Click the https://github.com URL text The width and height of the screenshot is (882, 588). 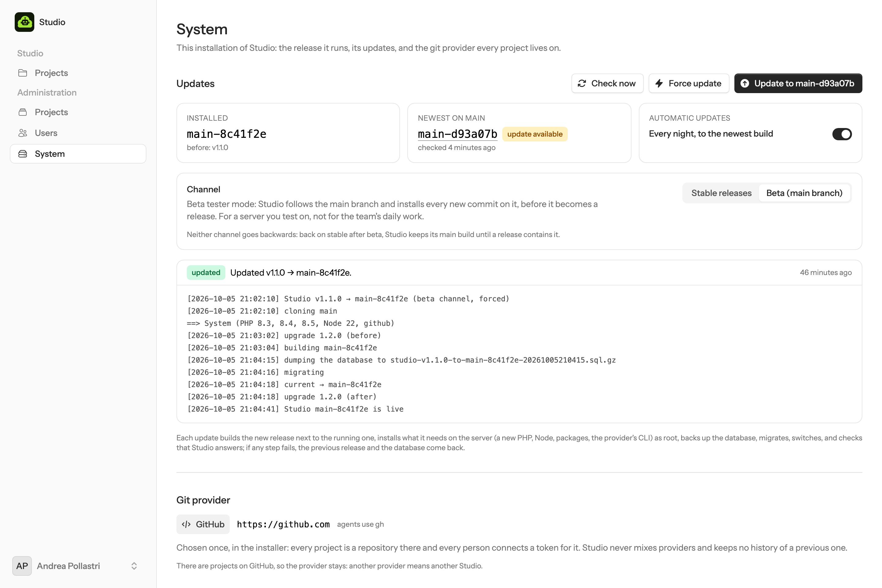pos(283,524)
